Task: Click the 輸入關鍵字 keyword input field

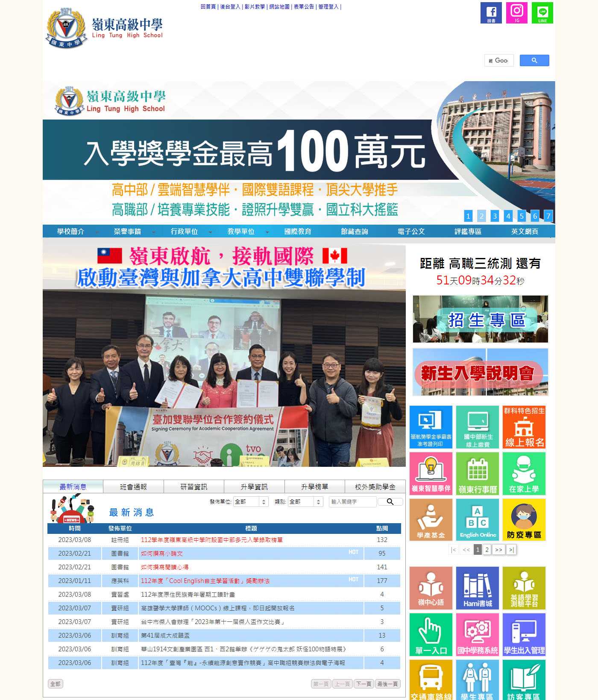Action: click(352, 502)
